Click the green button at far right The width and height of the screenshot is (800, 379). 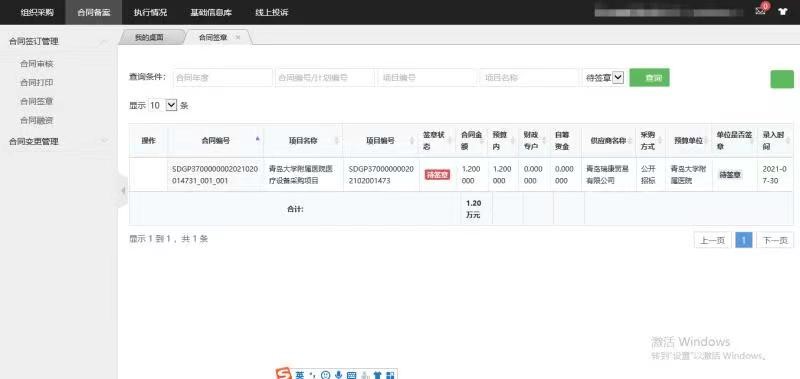pyautogui.click(x=782, y=79)
